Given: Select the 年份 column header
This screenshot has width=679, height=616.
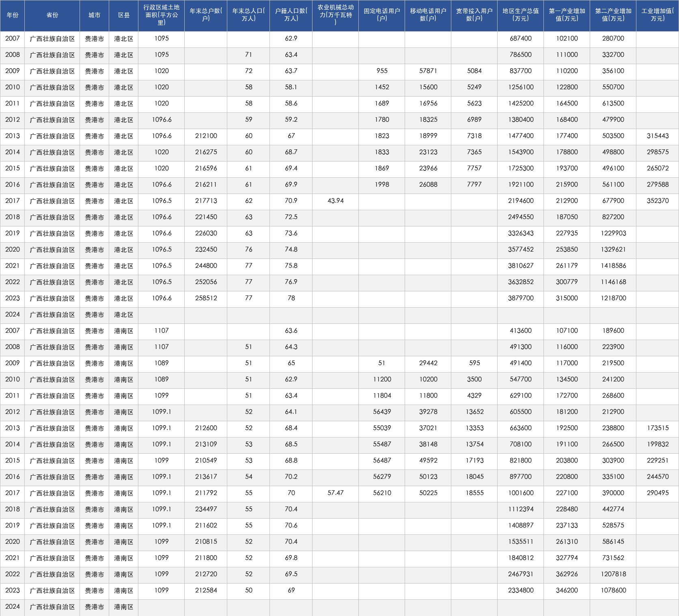Looking at the screenshot, I should tap(12, 15).
